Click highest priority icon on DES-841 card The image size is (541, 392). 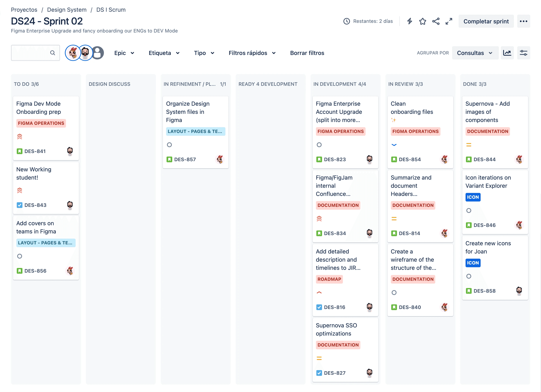20,136
